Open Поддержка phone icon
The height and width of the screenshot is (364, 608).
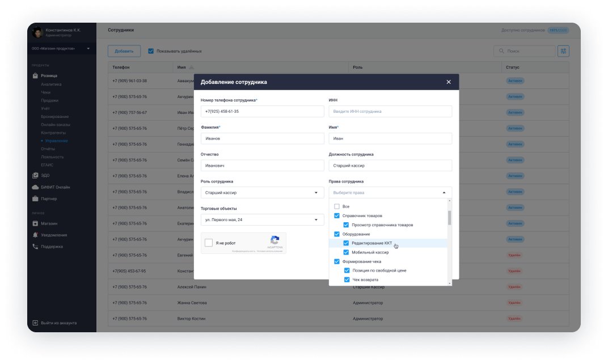[35, 247]
